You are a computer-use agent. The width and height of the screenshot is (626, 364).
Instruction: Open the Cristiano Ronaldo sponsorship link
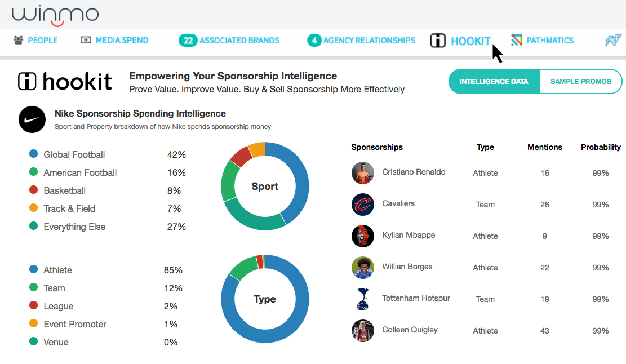pyautogui.click(x=414, y=172)
